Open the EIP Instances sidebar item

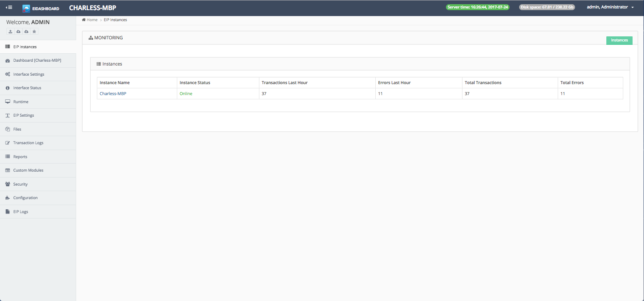click(38, 47)
